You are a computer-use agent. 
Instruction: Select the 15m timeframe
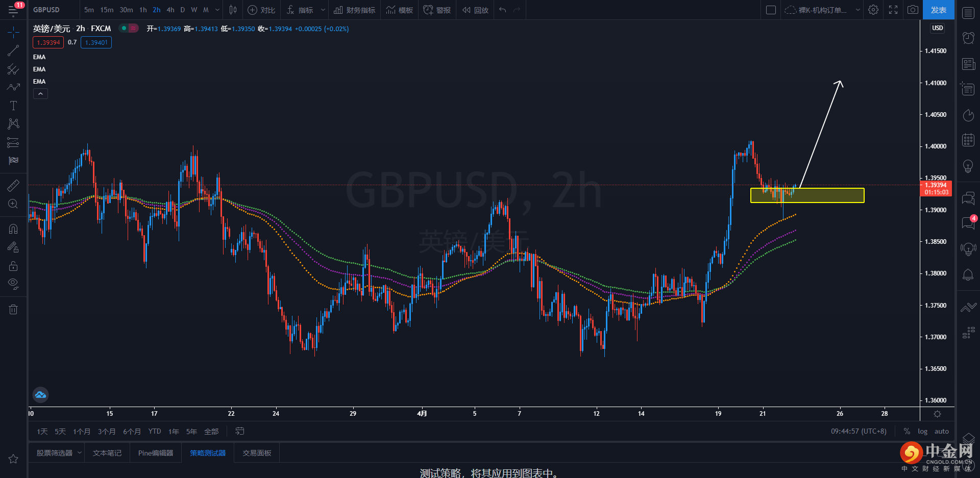(x=107, y=10)
